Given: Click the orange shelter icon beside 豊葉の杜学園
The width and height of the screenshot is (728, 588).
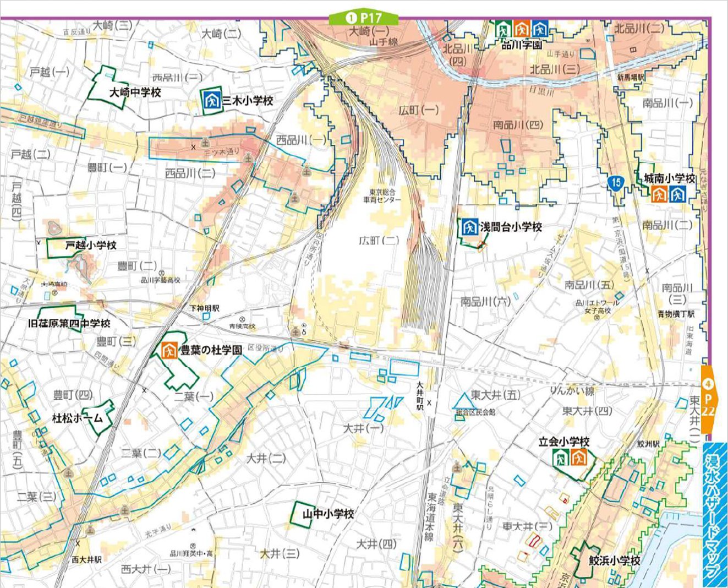Looking at the screenshot, I should tap(170, 350).
